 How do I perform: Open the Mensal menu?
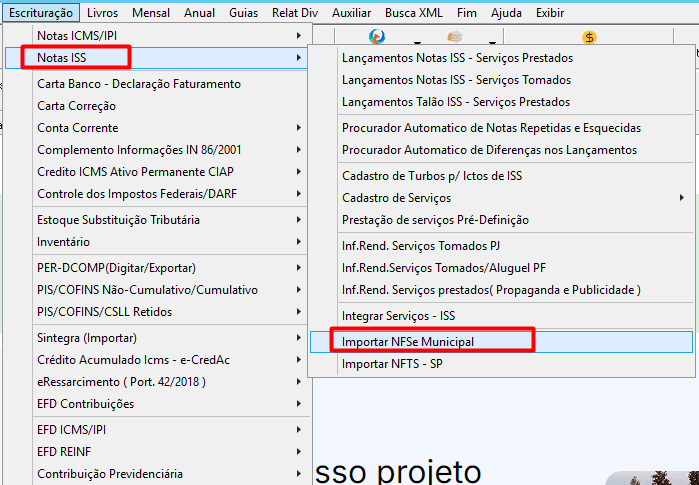coord(151,13)
